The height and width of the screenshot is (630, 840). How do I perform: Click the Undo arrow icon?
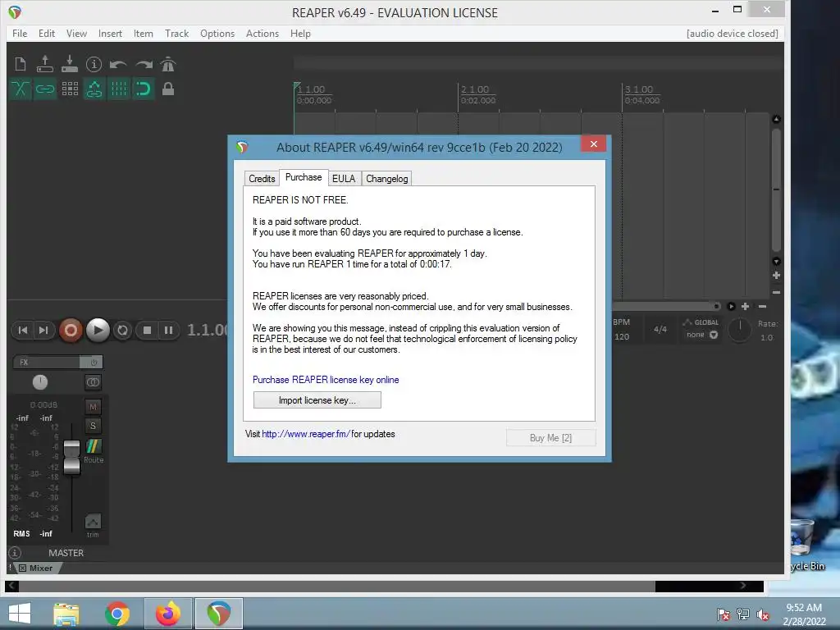point(118,65)
